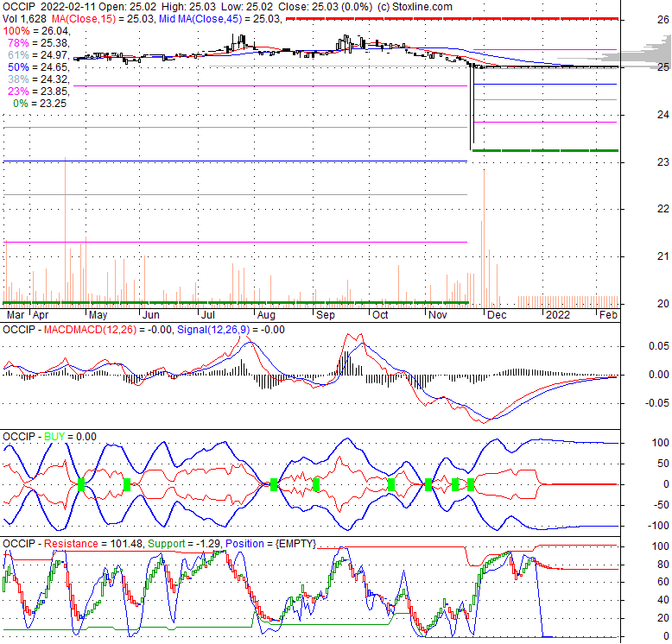Click the '(c) Stoxline.com' copyright label
Viewport: 672px width, 644px height.
(x=415, y=7)
